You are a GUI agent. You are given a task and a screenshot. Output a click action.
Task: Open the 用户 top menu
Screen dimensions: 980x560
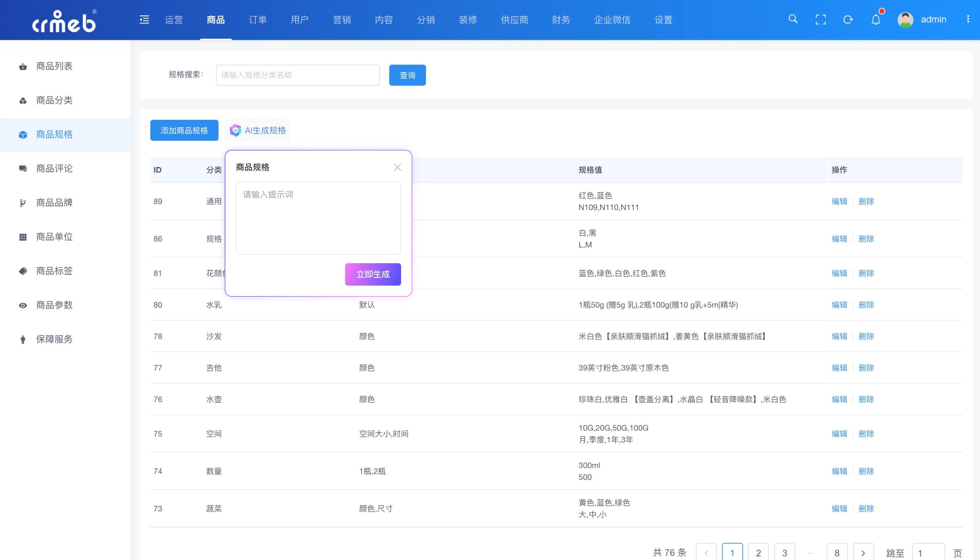coord(300,20)
